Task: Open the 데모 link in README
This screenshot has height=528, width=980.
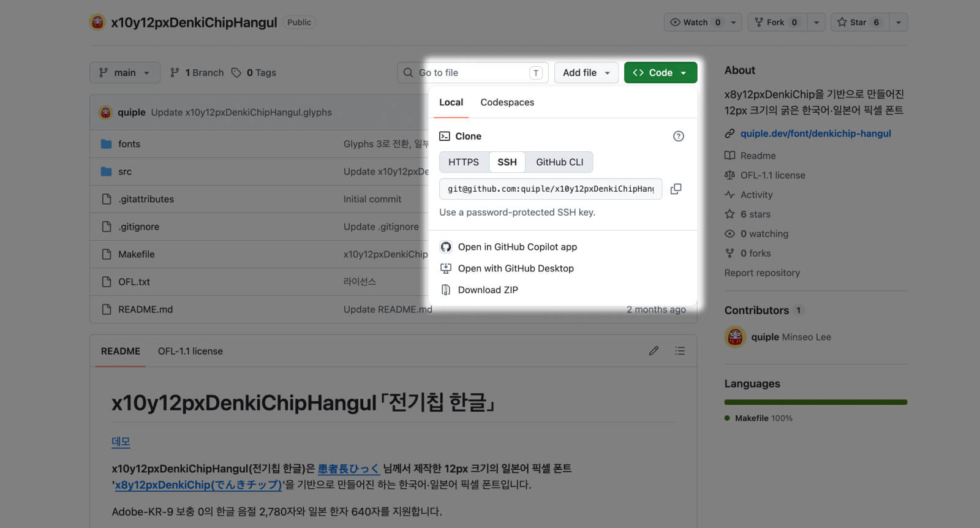Action: click(x=121, y=442)
